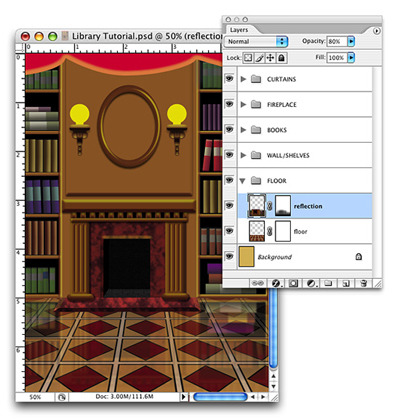
Task: Toggle visibility of the Background layer
Action: 229,256
